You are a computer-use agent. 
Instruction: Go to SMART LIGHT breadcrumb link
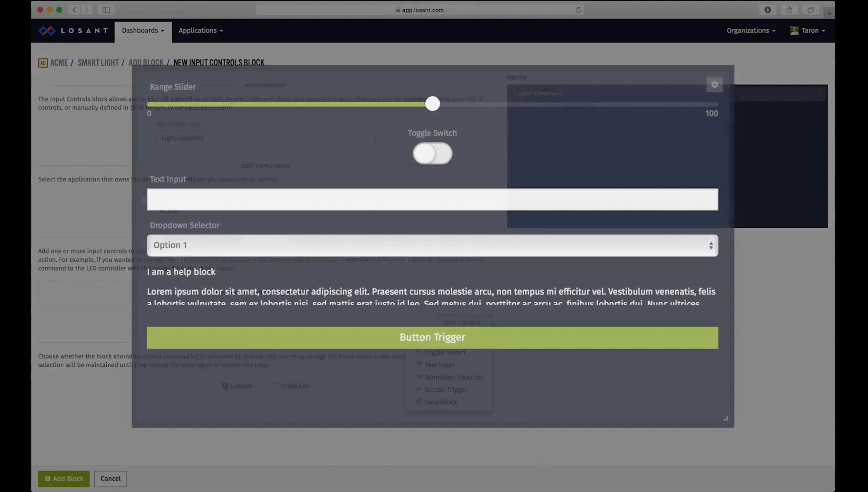coord(98,63)
